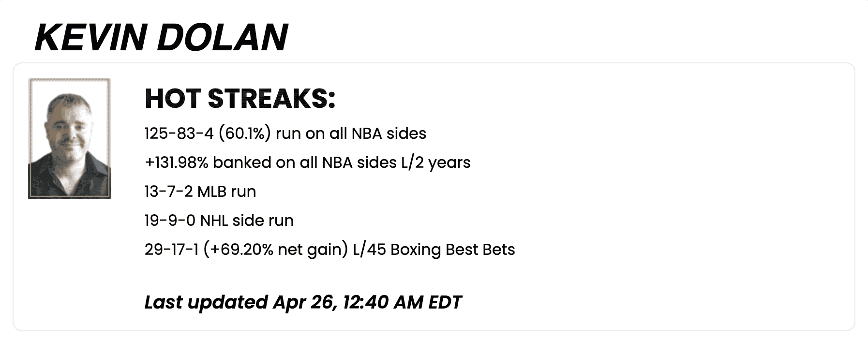Click the 'Last updated' label
The height and width of the screenshot is (354, 868).
coord(206,302)
